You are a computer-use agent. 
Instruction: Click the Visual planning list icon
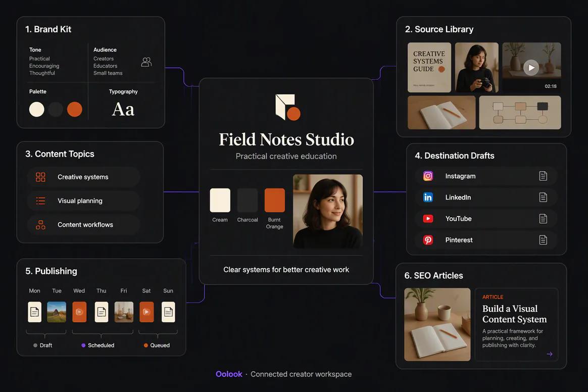click(x=40, y=201)
